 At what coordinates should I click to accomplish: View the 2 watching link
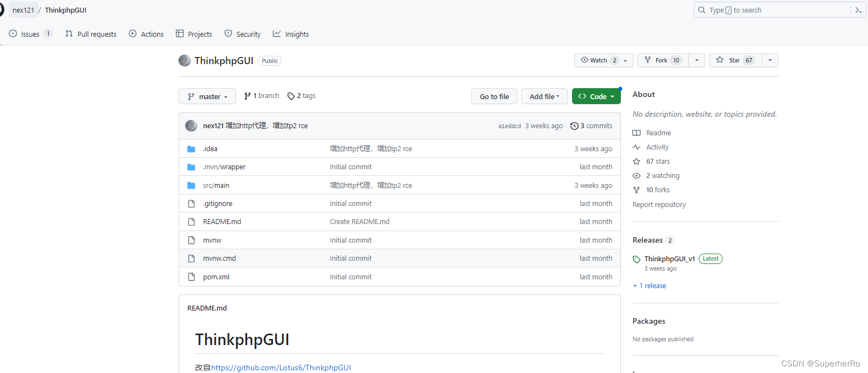click(x=656, y=176)
